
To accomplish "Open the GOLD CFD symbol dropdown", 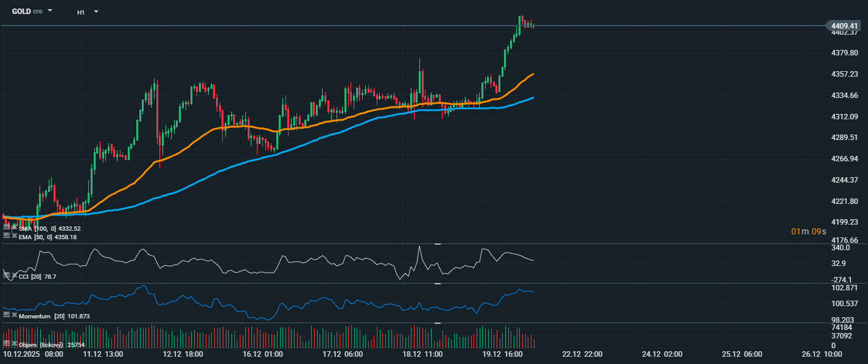I will pyautogui.click(x=50, y=11).
